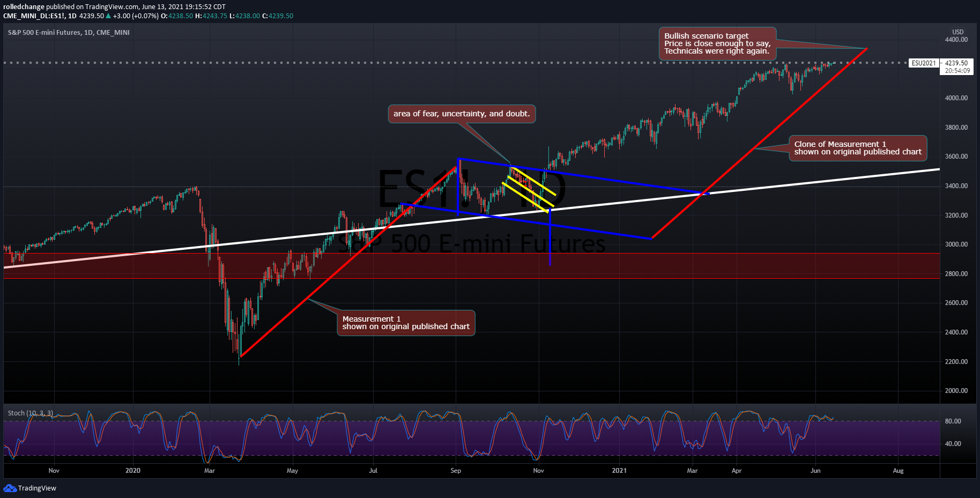Click the 3600.00 price axis label
The width and height of the screenshot is (980, 498).
coord(956,157)
